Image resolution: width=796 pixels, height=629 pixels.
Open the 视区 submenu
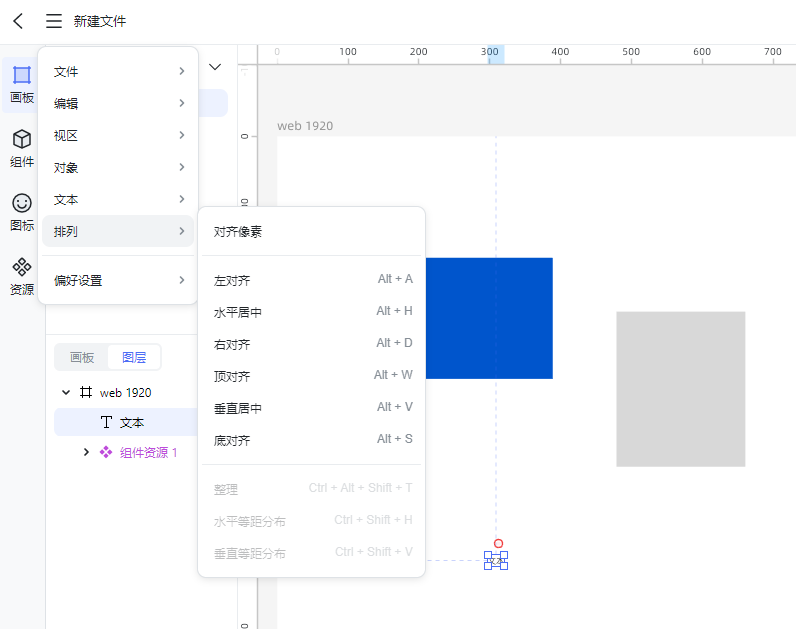tap(118, 136)
